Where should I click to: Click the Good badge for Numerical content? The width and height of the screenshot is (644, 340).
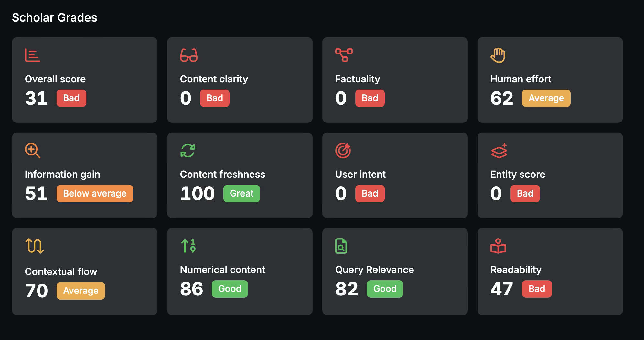pos(230,289)
